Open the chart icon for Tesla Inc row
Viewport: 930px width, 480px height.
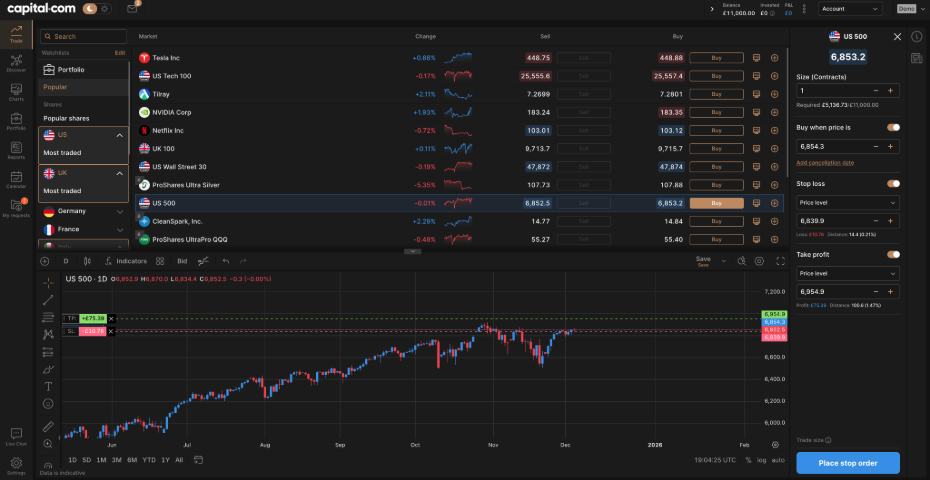click(x=756, y=58)
